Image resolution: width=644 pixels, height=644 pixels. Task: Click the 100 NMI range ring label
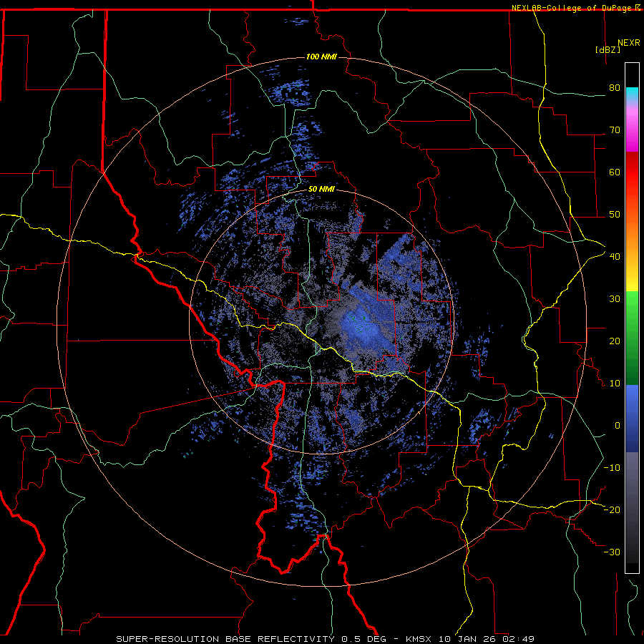(321, 57)
